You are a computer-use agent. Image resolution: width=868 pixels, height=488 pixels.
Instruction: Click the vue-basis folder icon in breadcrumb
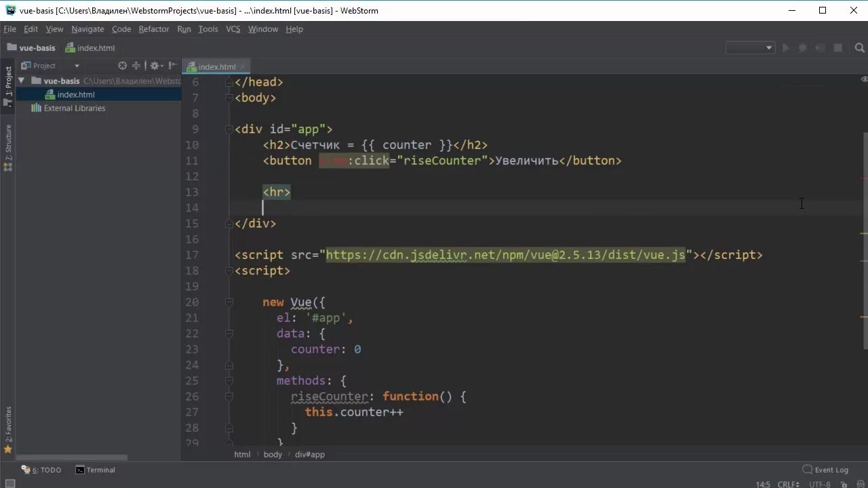coord(12,47)
